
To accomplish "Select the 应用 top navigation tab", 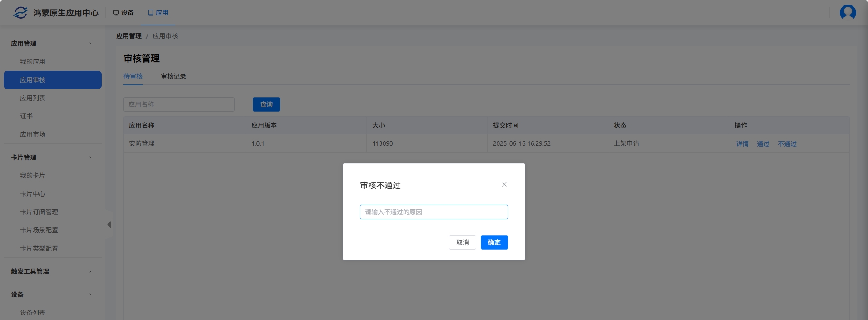I will coord(158,13).
